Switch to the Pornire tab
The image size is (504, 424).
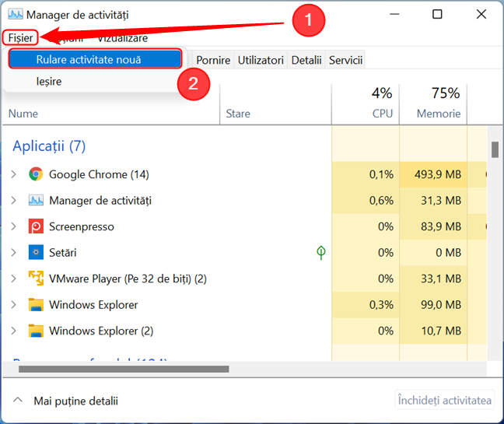(x=213, y=60)
